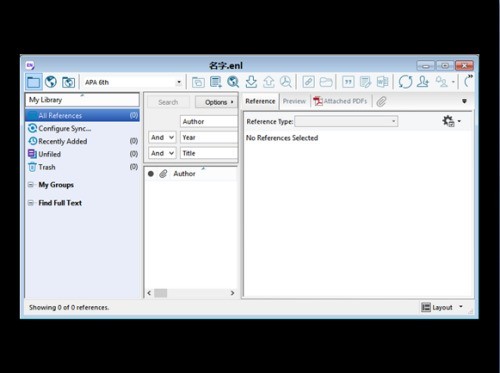Minimize the EndNote window

point(426,66)
